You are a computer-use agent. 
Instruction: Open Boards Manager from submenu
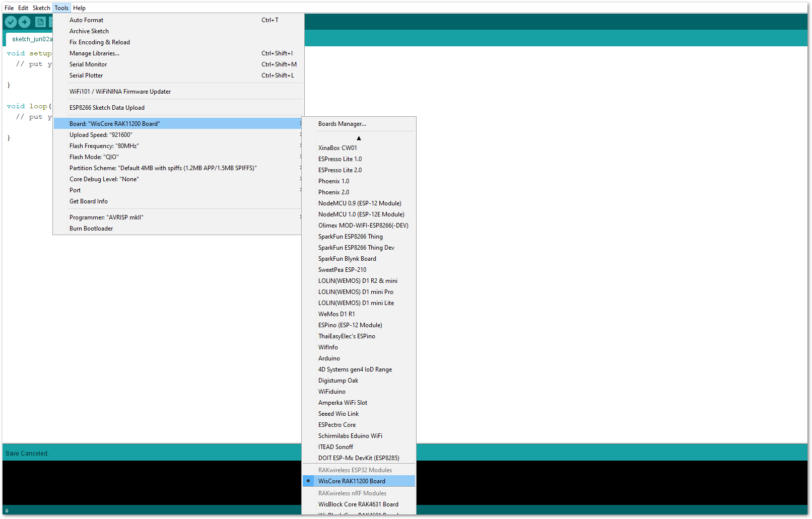click(359, 124)
